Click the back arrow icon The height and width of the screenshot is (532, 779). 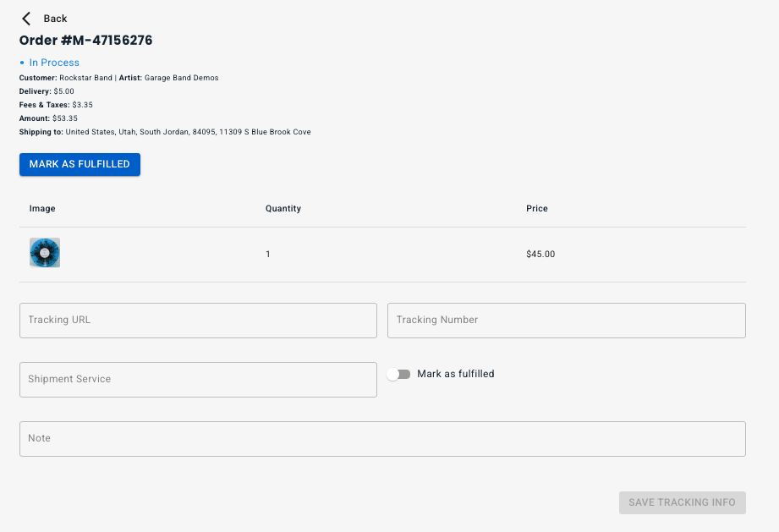[x=26, y=19]
